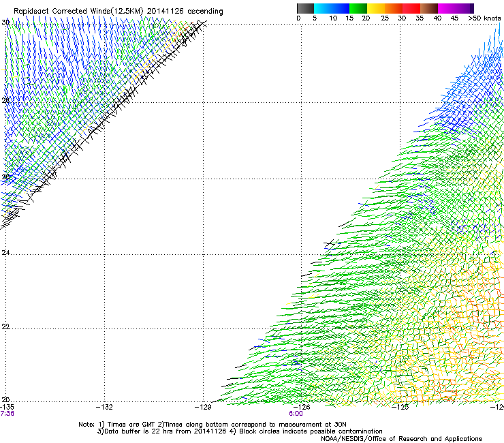Click the latitude label '20'
Screen dimensions: 504x443
point(5,399)
